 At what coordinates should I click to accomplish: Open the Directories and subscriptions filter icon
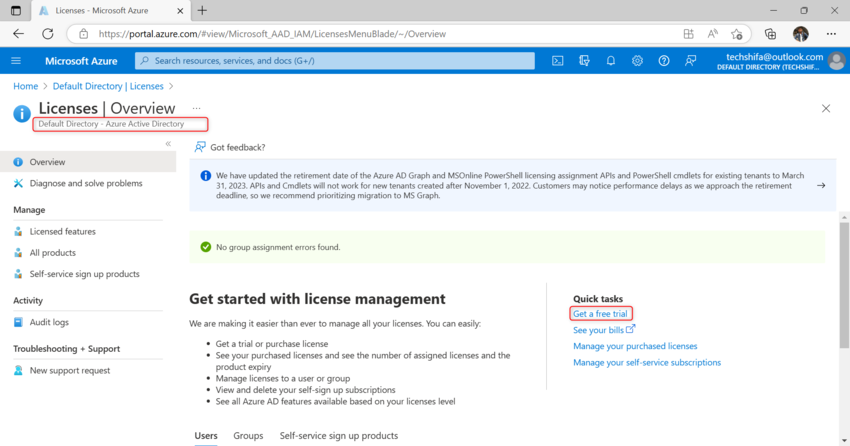(584, 61)
